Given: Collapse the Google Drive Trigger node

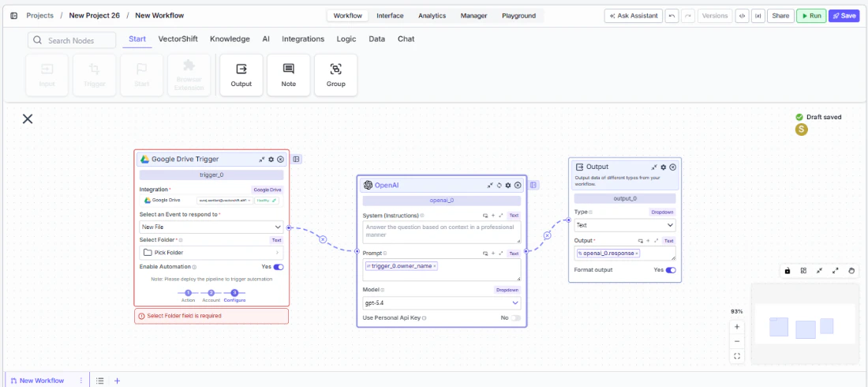Looking at the screenshot, I should [261, 159].
